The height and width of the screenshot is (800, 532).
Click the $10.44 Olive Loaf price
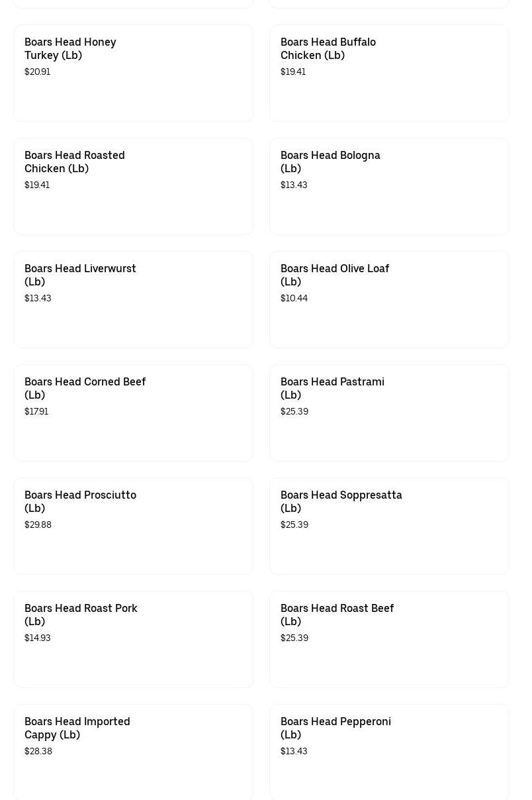click(294, 298)
